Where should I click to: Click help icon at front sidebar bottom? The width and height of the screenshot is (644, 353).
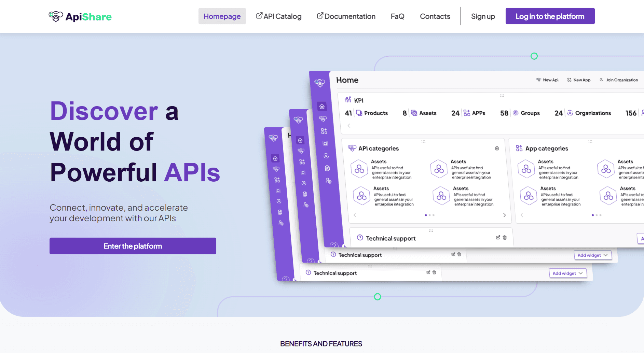[x=334, y=245]
